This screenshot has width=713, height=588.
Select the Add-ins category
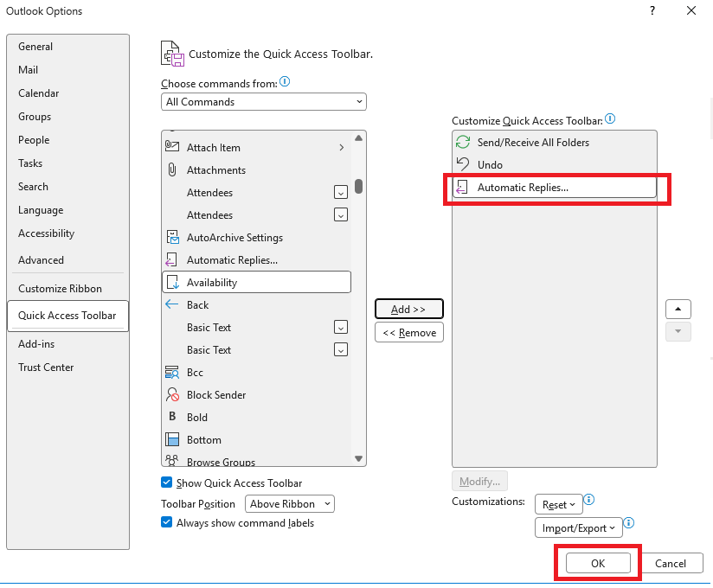point(36,344)
